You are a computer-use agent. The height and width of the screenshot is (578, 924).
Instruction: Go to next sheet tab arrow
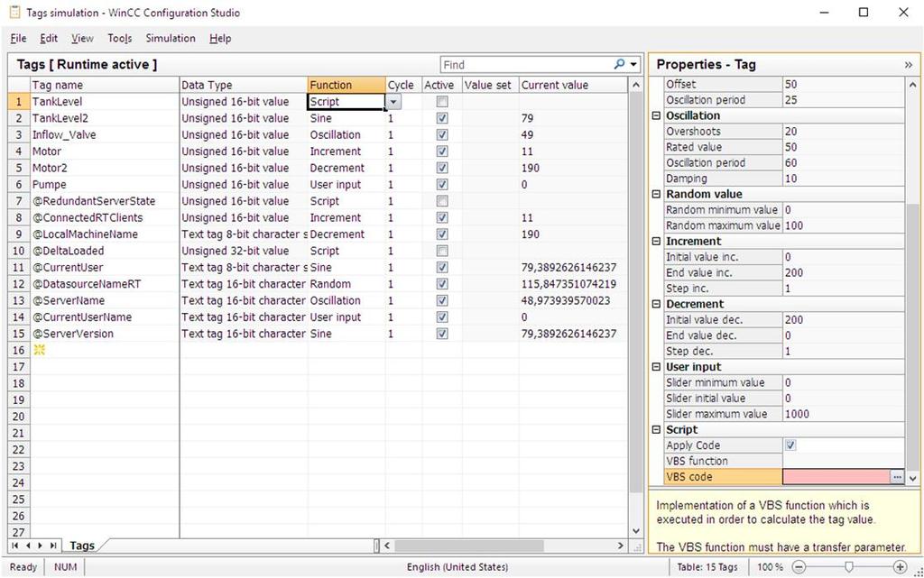(x=40, y=546)
